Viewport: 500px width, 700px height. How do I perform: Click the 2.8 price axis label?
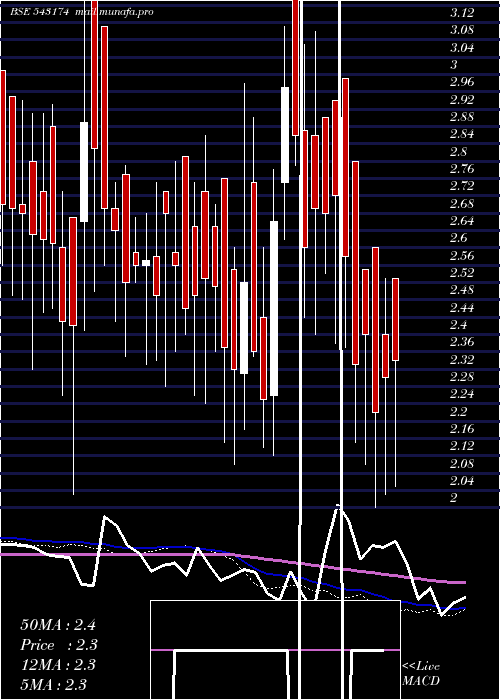(x=458, y=152)
